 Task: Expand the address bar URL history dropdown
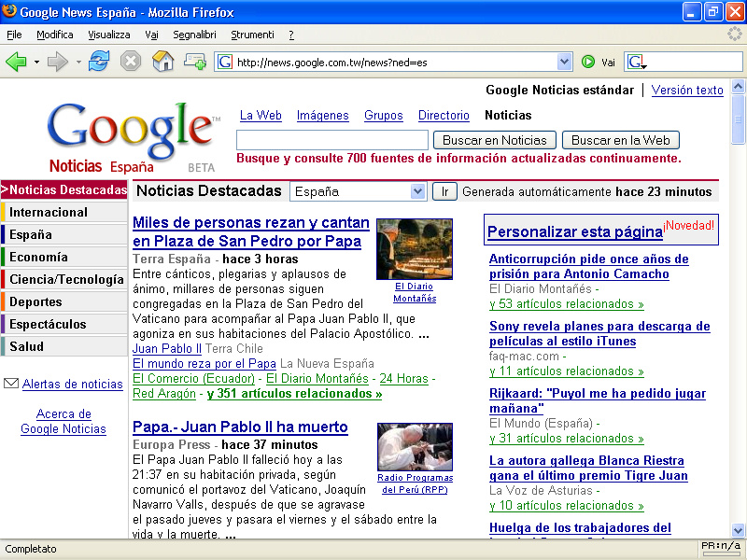pos(565,62)
